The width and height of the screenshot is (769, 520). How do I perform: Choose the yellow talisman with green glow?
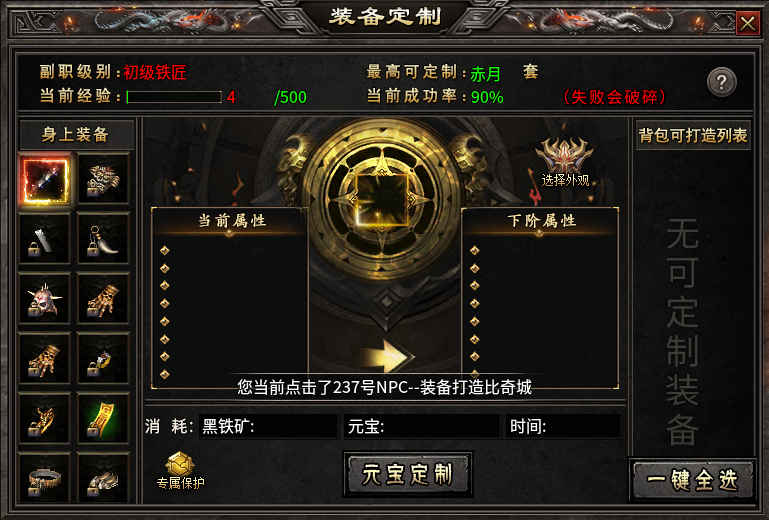(103, 418)
